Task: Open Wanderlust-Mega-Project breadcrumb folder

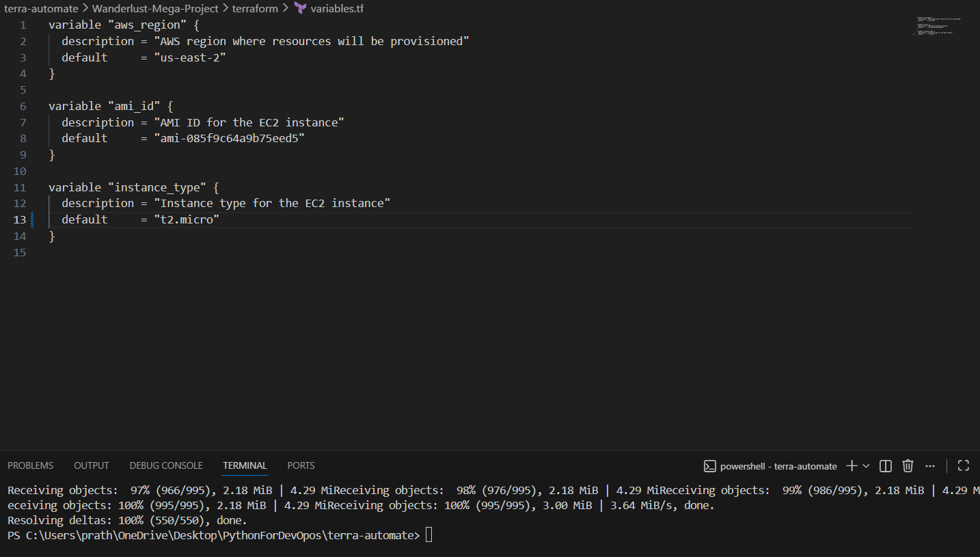Action: click(x=155, y=9)
